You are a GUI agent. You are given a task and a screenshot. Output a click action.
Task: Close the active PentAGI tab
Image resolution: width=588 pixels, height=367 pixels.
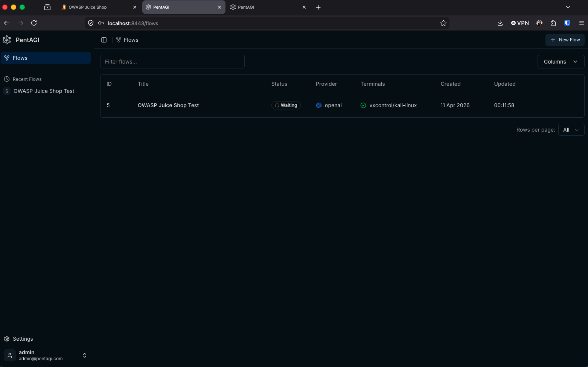pos(219,7)
